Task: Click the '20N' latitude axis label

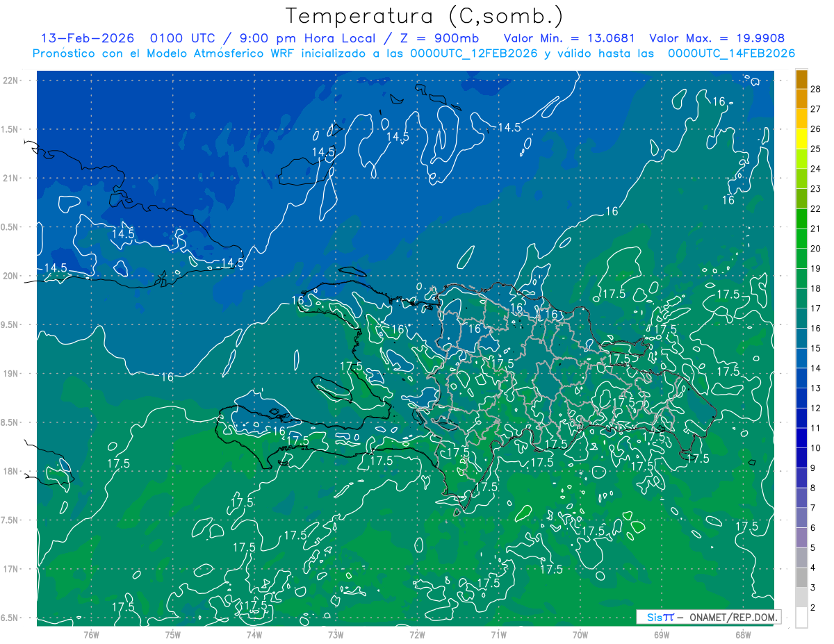Action: point(10,276)
